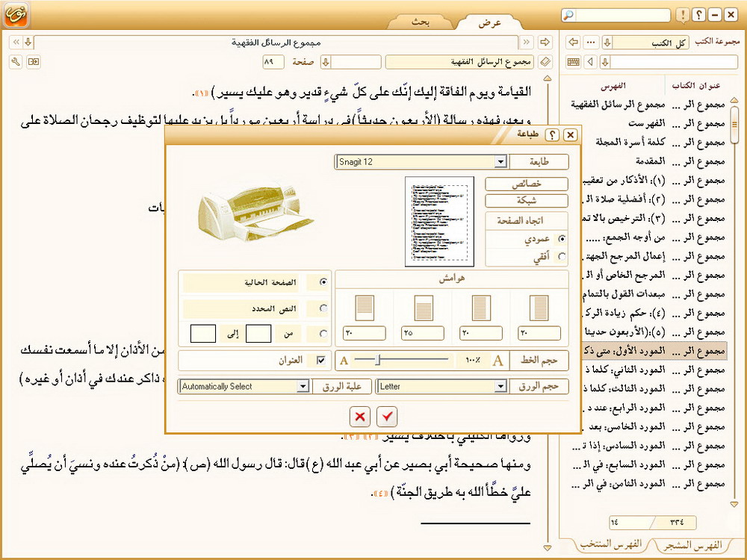Click the حجم الخط font size label button

539,361
